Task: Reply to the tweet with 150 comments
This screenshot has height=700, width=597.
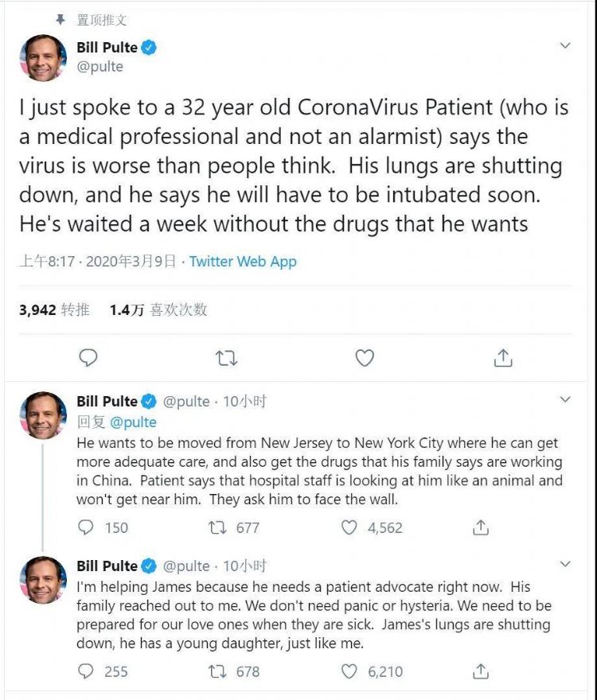Action: click(86, 527)
